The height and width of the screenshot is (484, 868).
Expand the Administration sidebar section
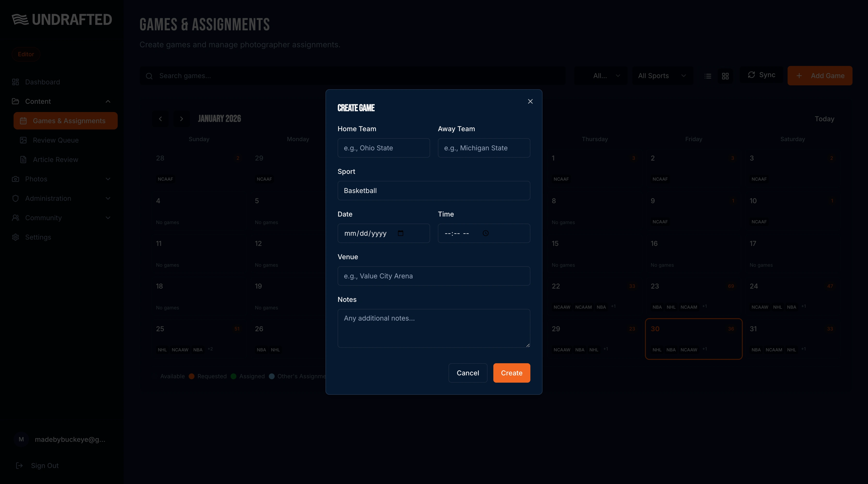click(x=108, y=198)
